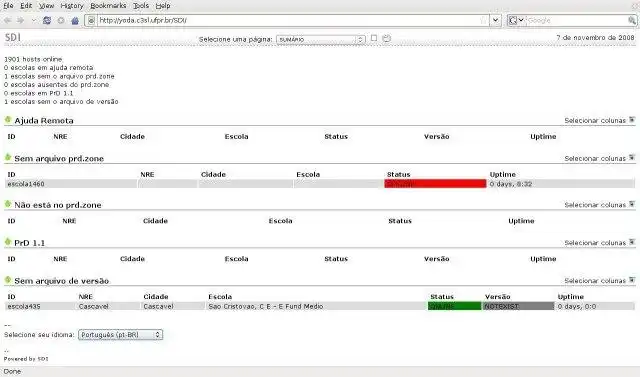Viewport: 640px width, 377px height.
Task: Click the green icon beside Não está no prd.zone
Action: (x=8, y=204)
